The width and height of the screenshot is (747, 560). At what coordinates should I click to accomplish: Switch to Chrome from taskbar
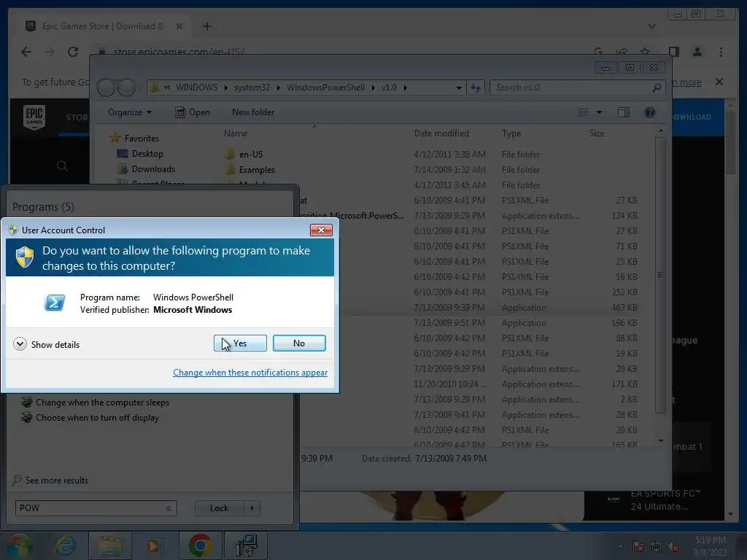pyautogui.click(x=200, y=545)
